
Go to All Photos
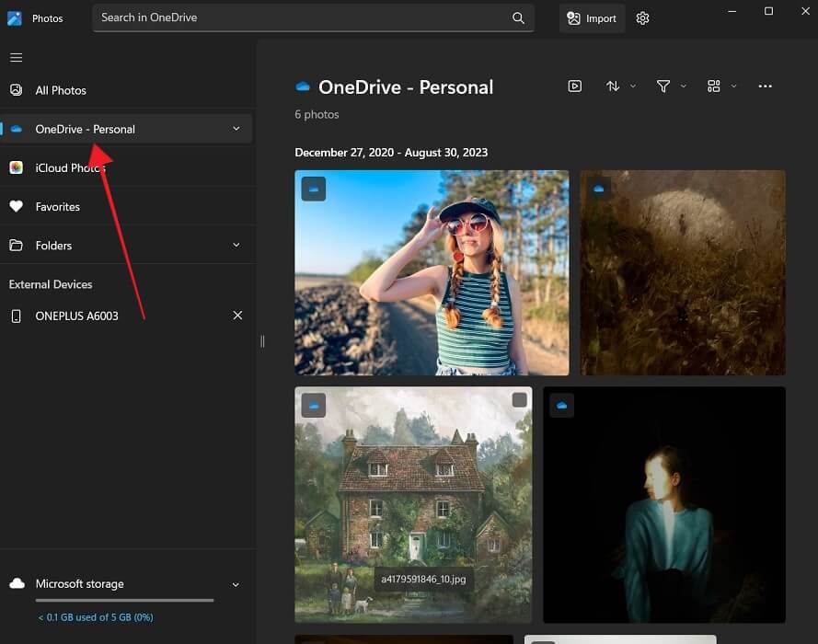click(61, 90)
